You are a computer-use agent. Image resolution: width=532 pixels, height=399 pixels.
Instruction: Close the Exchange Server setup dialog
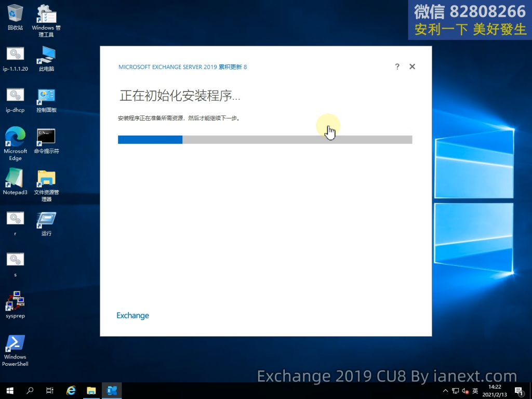(x=412, y=66)
